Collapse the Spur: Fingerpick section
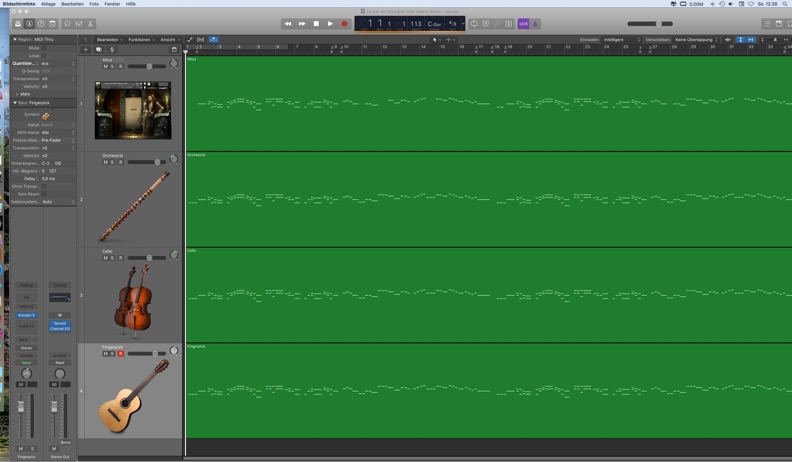 pyautogui.click(x=15, y=102)
